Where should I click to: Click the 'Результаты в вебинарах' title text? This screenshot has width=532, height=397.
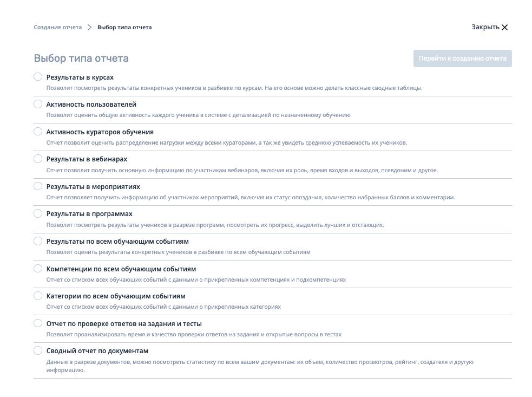tap(87, 159)
